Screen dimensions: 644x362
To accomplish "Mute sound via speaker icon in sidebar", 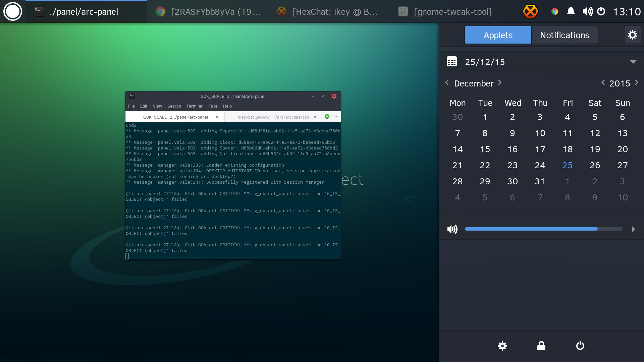I will click(x=452, y=229).
